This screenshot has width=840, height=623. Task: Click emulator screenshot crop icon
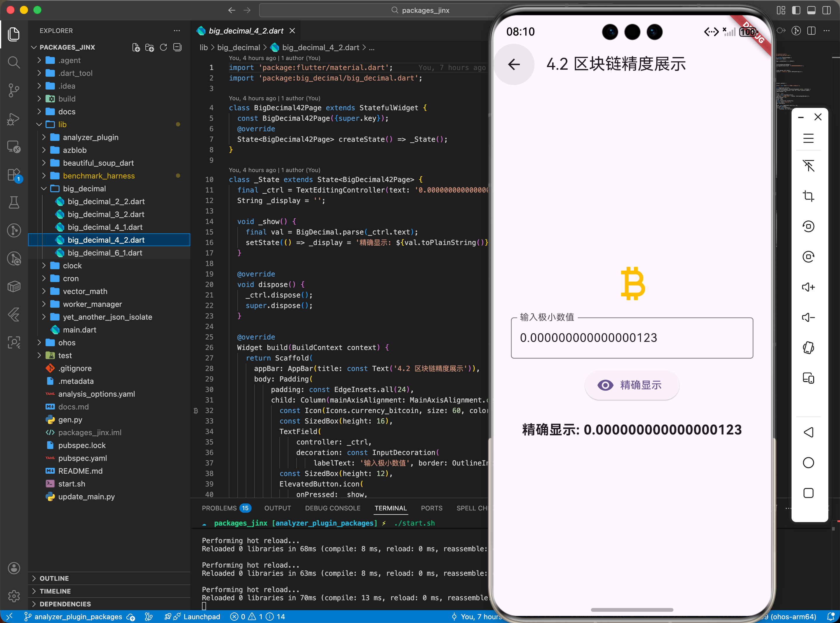[808, 196]
